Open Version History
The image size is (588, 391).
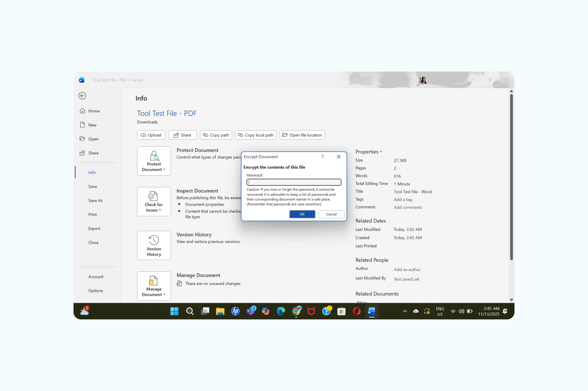pyautogui.click(x=154, y=245)
